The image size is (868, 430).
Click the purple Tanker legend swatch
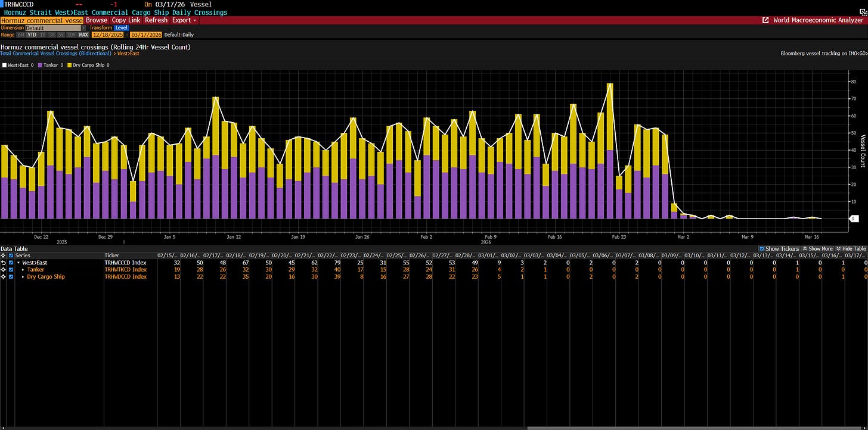(x=41, y=65)
